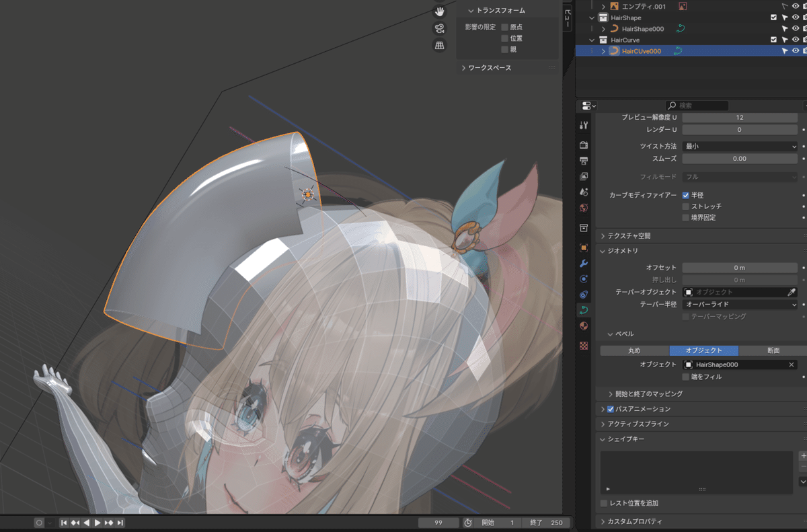Uncheck 半径 curve modifier checkbox
Image resolution: width=807 pixels, height=532 pixels.
click(x=686, y=195)
